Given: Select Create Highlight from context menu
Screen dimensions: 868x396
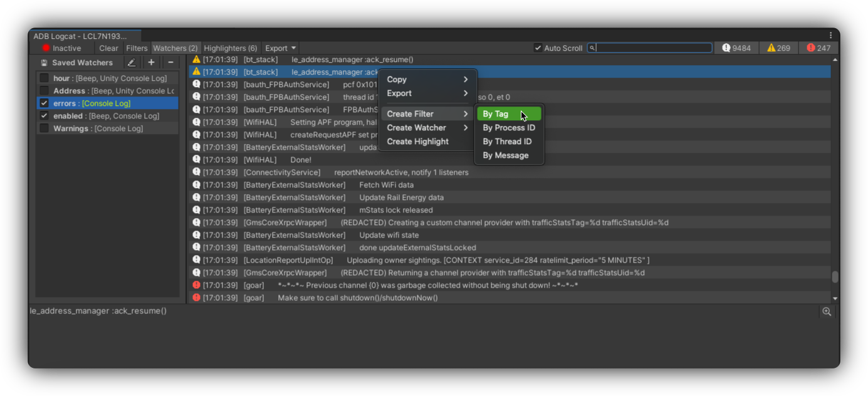Looking at the screenshot, I should point(417,142).
